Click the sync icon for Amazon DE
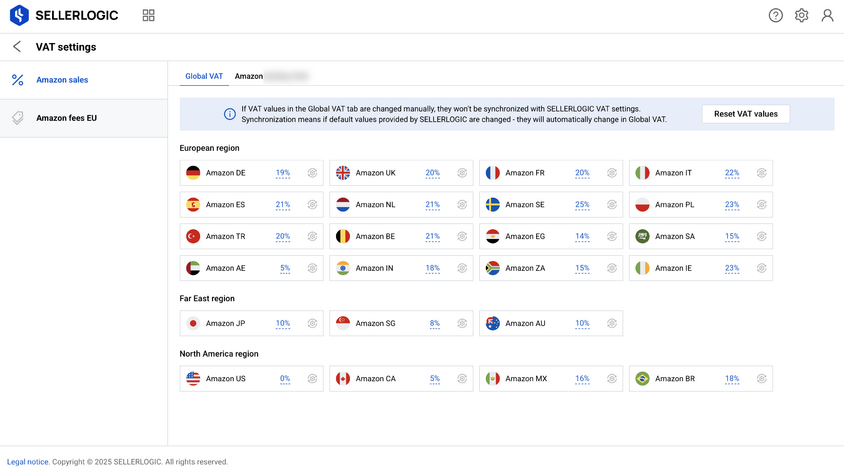Viewport: 844px width, 475px height. [x=312, y=173]
